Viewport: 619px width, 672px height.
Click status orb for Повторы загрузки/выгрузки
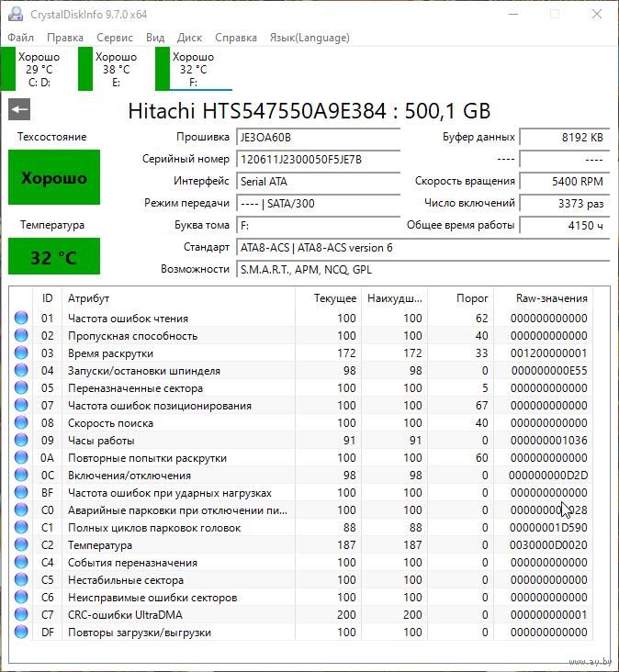point(21,632)
